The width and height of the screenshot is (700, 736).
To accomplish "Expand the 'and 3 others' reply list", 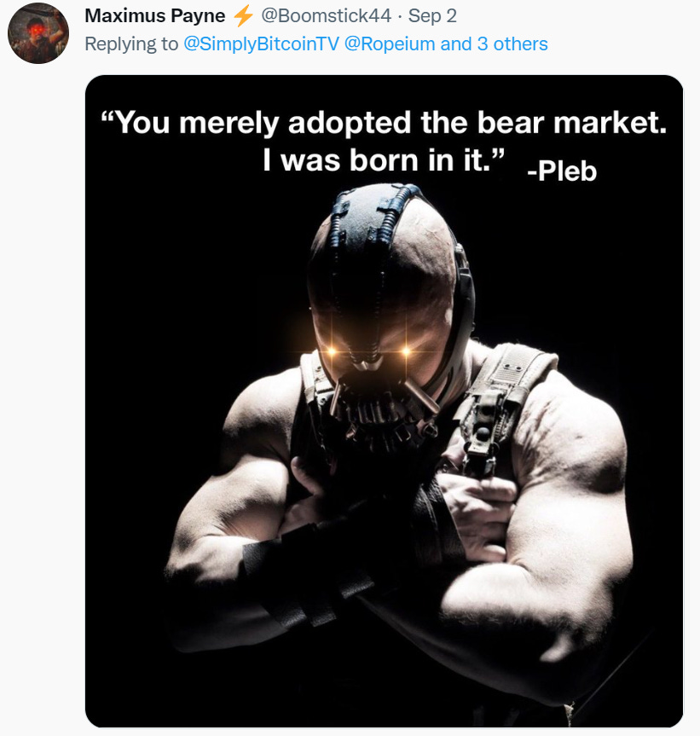I will tap(494, 44).
